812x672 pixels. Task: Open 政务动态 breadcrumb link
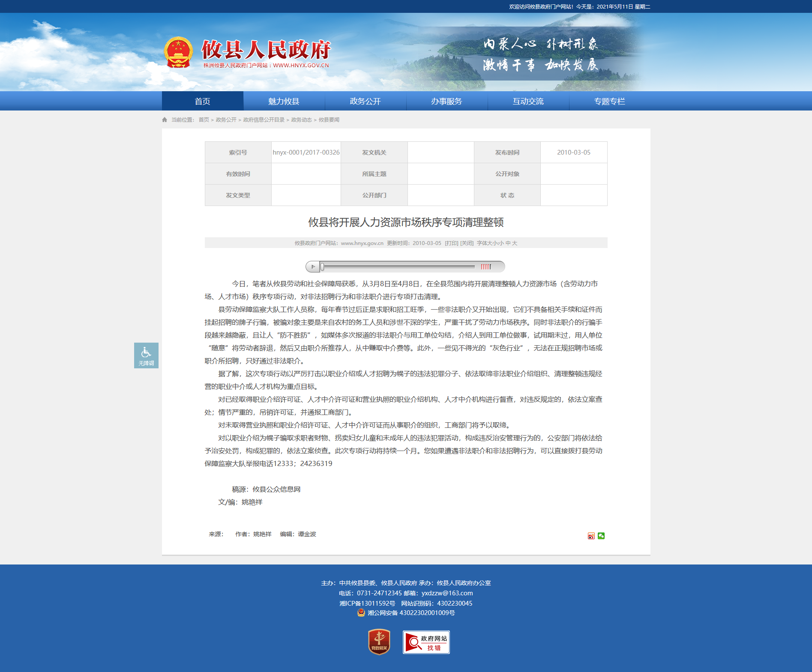301,120
